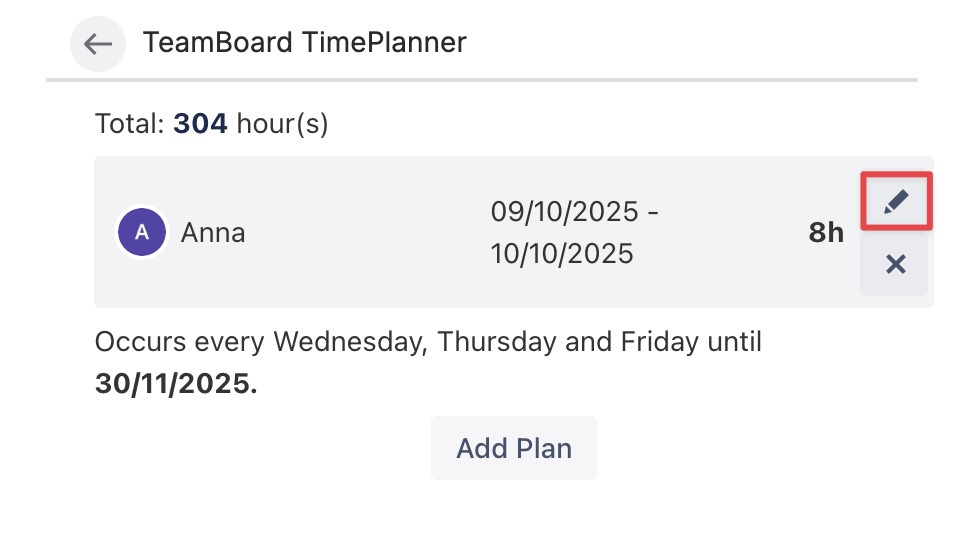Click the dash between the plan dates

pos(652,212)
